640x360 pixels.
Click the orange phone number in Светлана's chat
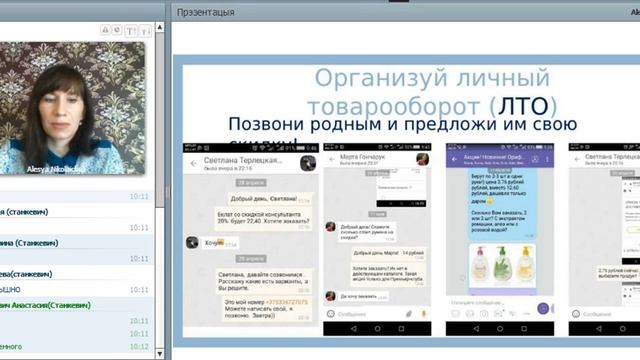287,302
